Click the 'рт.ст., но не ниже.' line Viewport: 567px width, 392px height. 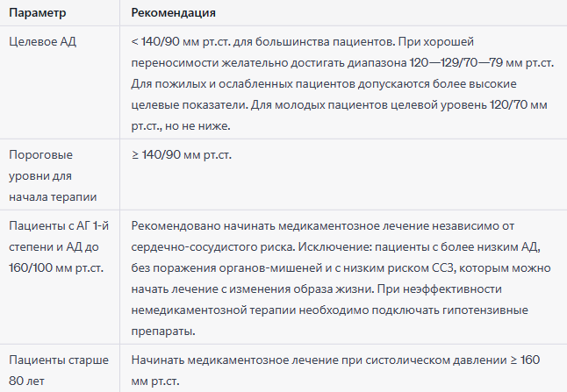tap(181, 126)
